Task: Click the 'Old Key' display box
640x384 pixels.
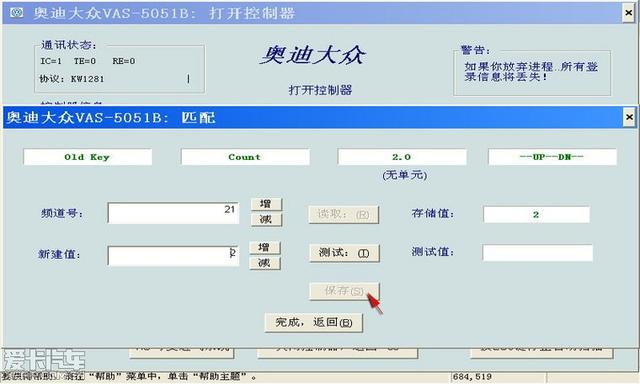Action: click(x=87, y=157)
